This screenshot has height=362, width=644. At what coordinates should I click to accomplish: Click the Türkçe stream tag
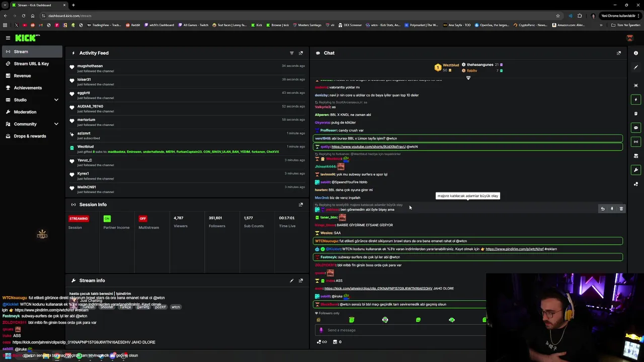(x=124, y=307)
